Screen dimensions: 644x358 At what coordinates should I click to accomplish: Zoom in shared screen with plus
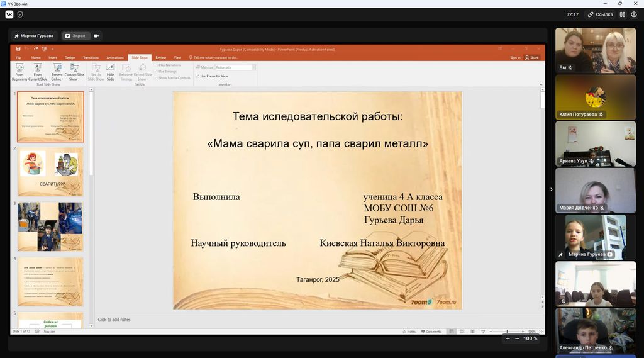tap(508, 338)
